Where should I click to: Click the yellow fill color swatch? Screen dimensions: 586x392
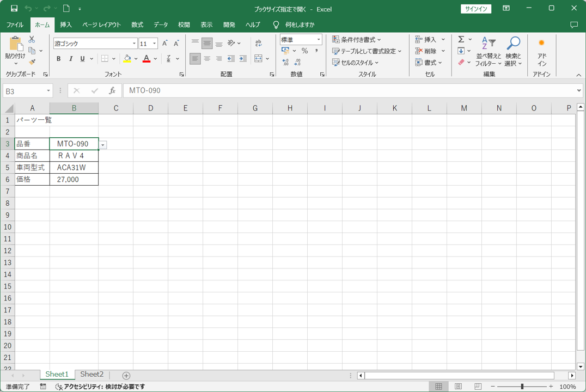coord(127,59)
